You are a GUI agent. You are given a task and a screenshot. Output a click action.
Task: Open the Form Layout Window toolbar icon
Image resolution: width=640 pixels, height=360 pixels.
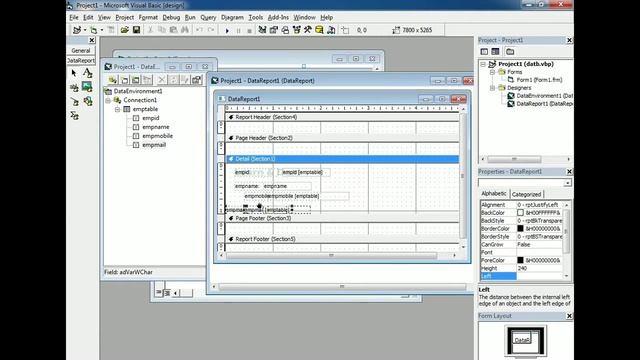click(285, 30)
